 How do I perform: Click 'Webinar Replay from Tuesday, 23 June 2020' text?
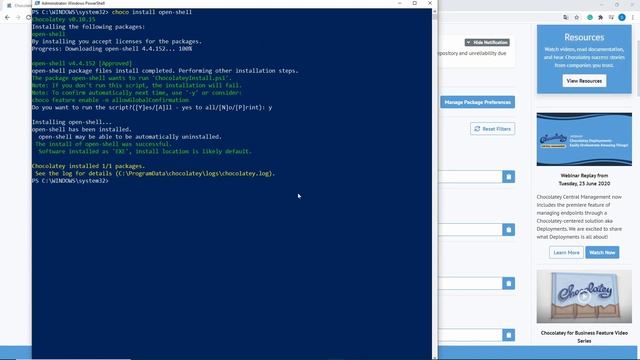[x=584, y=180]
